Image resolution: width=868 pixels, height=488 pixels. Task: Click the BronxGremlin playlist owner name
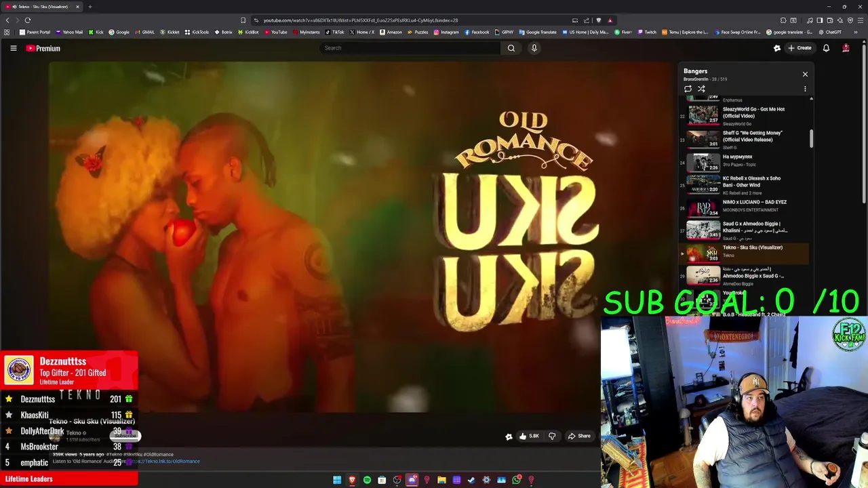[x=696, y=79]
